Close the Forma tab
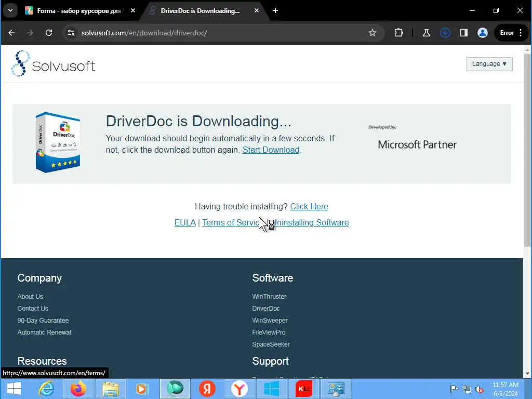Image resolution: width=532 pixels, height=399 pixels. tap(133, 10)
